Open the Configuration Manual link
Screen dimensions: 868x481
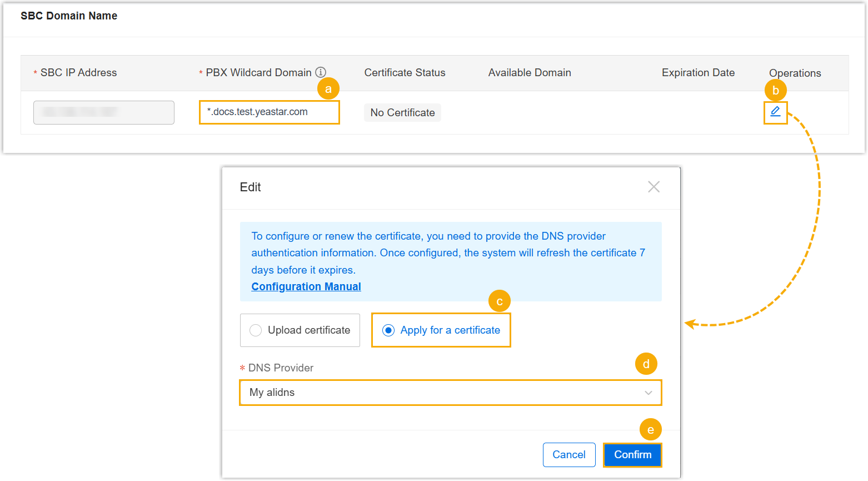pyautogui.click(x=306, y=286)
